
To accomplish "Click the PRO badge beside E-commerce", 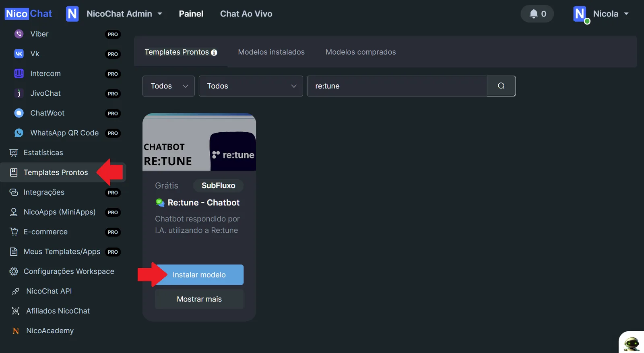I will [x=113, y=232].
